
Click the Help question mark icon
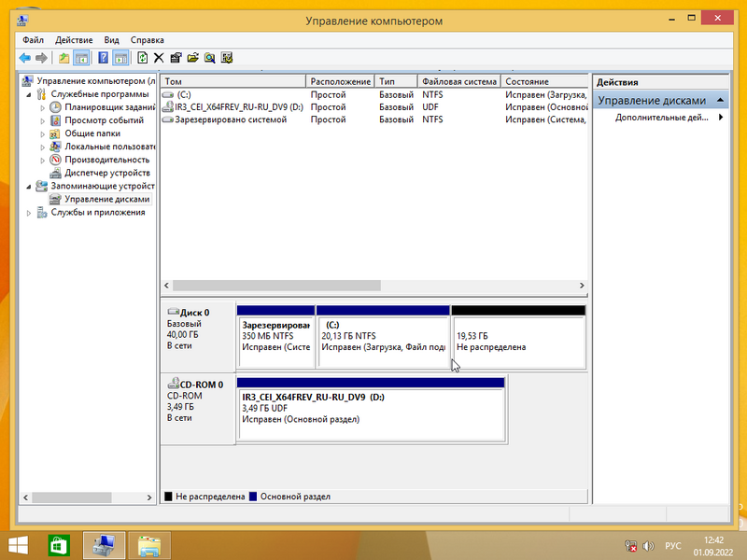click(103, 58)
